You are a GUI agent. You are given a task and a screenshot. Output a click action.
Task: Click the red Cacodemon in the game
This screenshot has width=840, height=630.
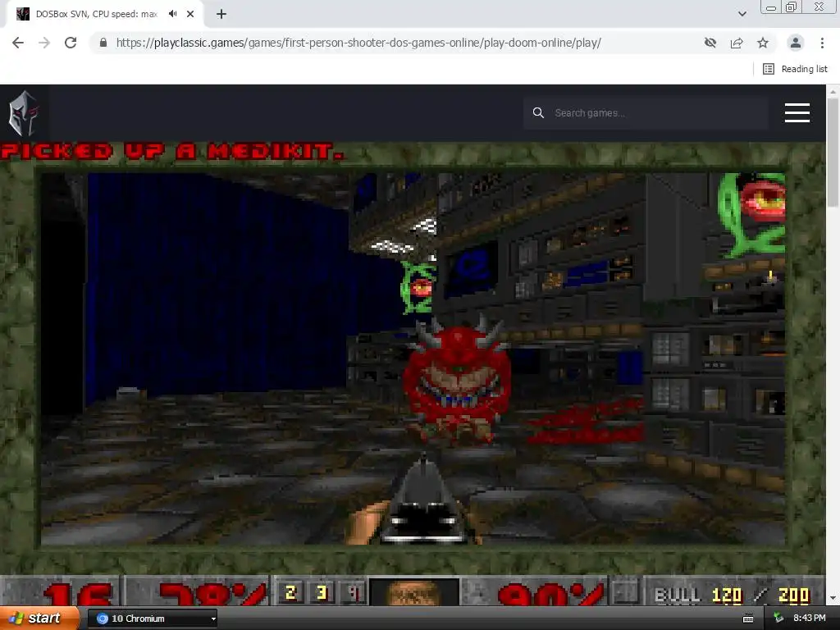pyautogui.click(x=456, y=381)
